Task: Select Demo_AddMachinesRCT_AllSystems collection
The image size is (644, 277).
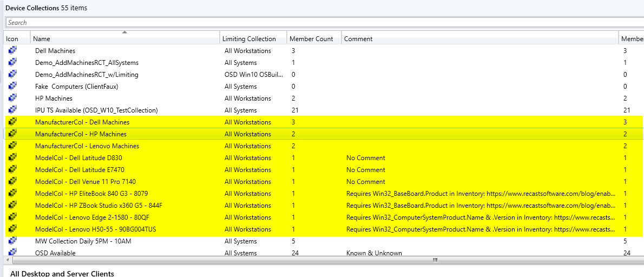Action: coord(87,63)
